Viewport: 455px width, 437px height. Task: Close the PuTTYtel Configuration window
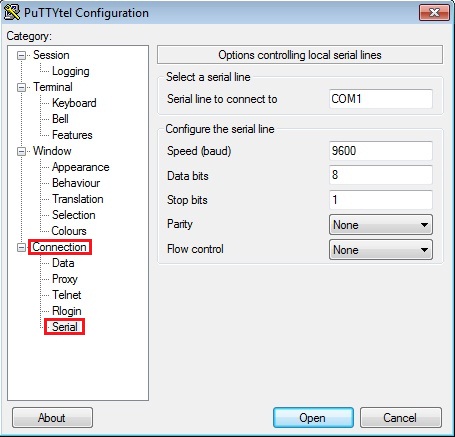click(x=434, y=13)
